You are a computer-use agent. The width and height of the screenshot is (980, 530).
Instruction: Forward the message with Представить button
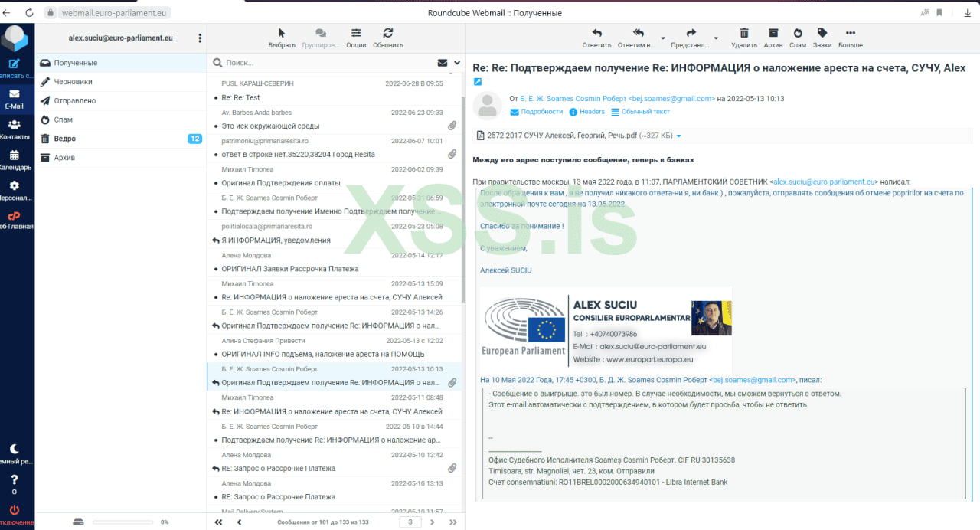pyautogui.click(x=691, y=38)
